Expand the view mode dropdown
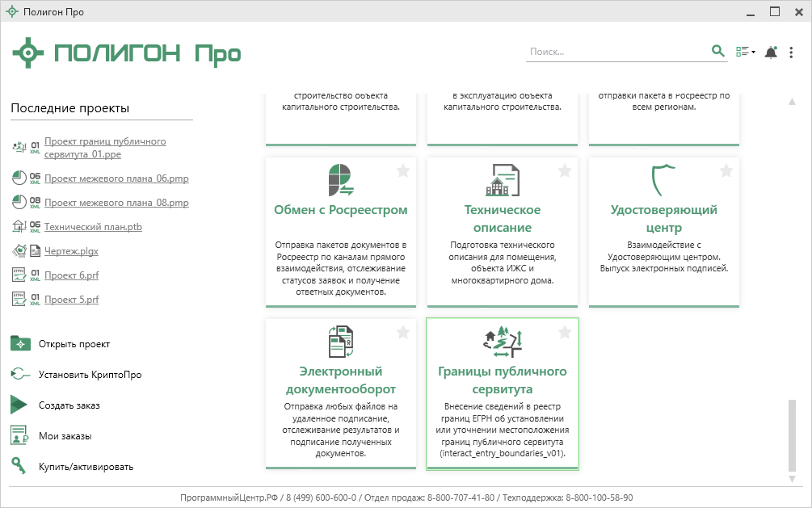The height and width of the screenshot is (508, 812). pyautogui.click(x=746, y=52)
